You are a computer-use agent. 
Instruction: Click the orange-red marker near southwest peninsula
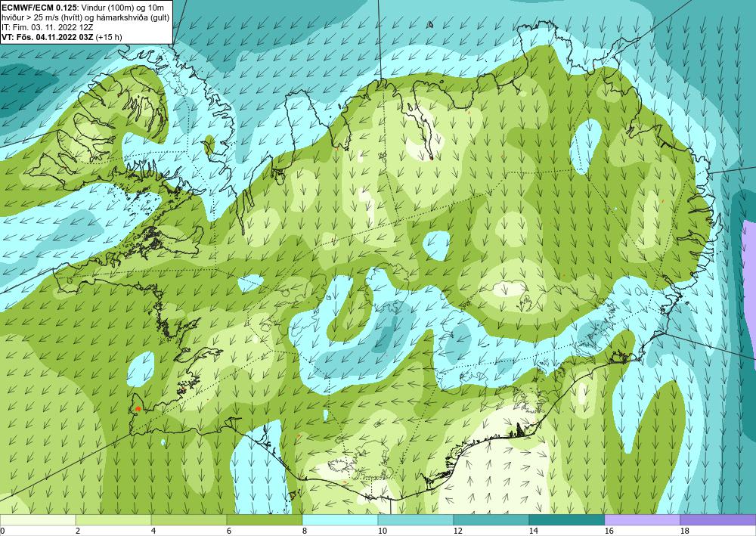coord(138,409)
